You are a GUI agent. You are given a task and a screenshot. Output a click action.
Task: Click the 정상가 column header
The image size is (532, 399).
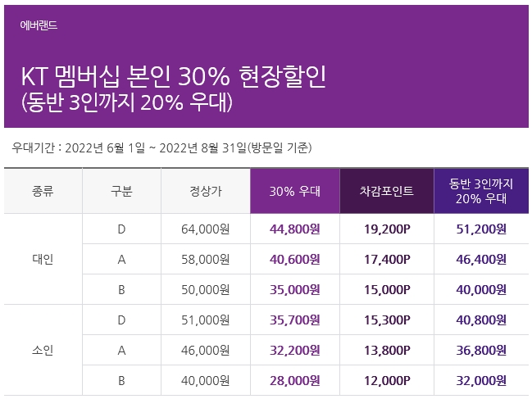pyautogui.click(x=206, y=191)
